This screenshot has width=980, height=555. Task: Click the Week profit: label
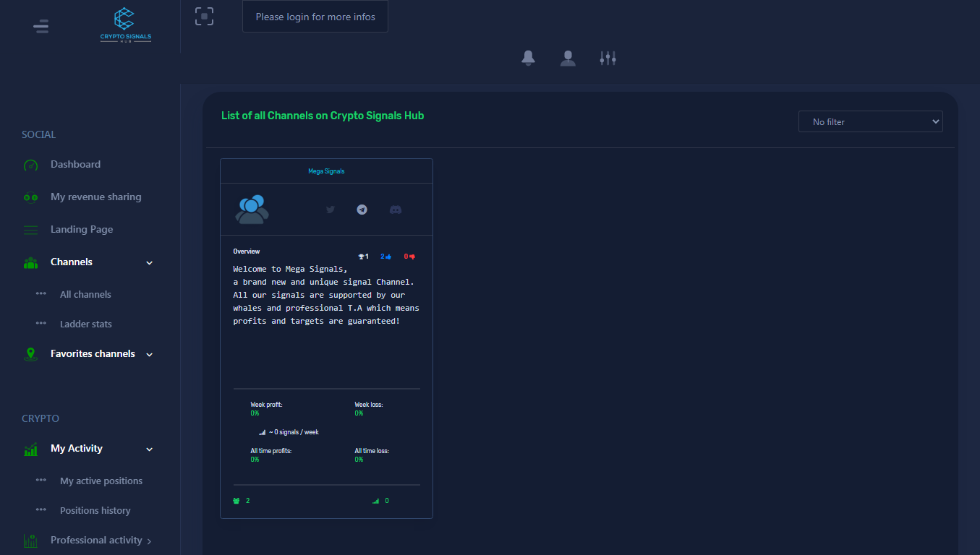pos(266,405)
